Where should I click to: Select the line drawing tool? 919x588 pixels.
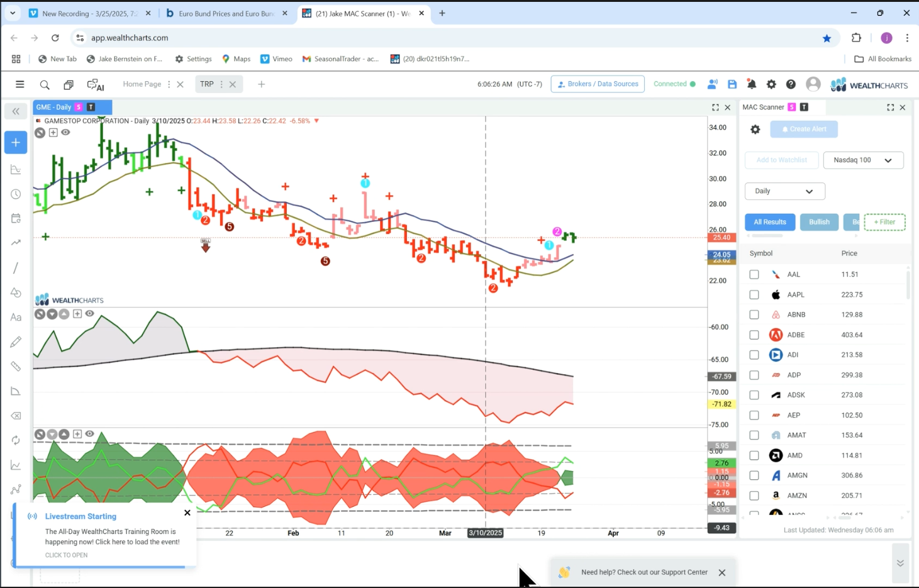click(x=16, y=268)
